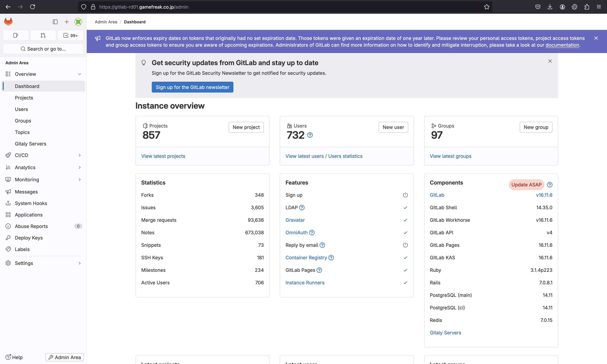Expand the CI/CD sidebar section
Screen dimensions: 607x364
pyautogui.click(x=43, y=155)
